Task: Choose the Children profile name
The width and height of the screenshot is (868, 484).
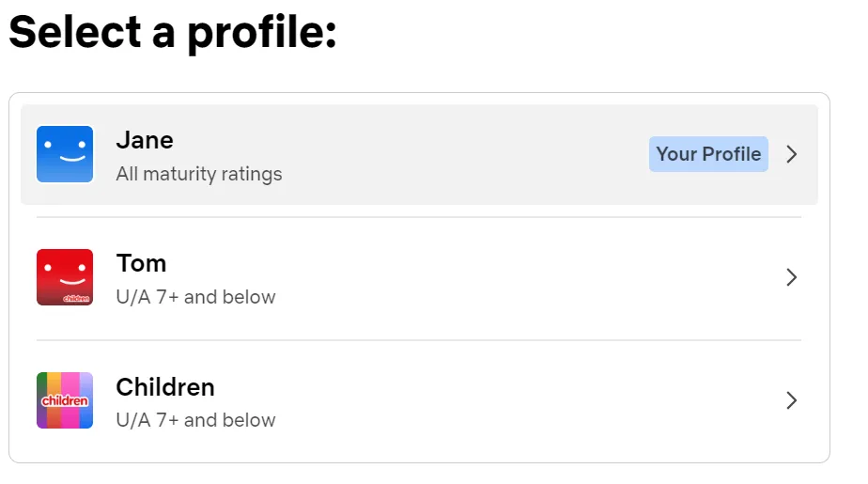Action: pyautogui.click(x=165, y=387)
